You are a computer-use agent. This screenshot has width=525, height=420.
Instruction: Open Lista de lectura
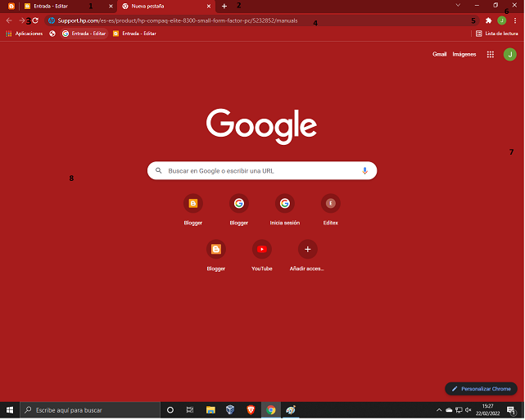[497, 34]
